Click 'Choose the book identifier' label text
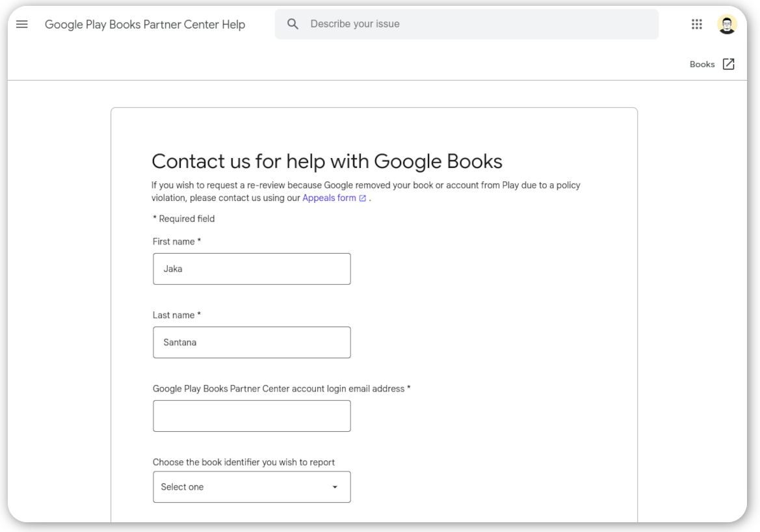Image resolution: width=760 pixels, height=532 pixels. pyautogui.click(x=244, y=462)
